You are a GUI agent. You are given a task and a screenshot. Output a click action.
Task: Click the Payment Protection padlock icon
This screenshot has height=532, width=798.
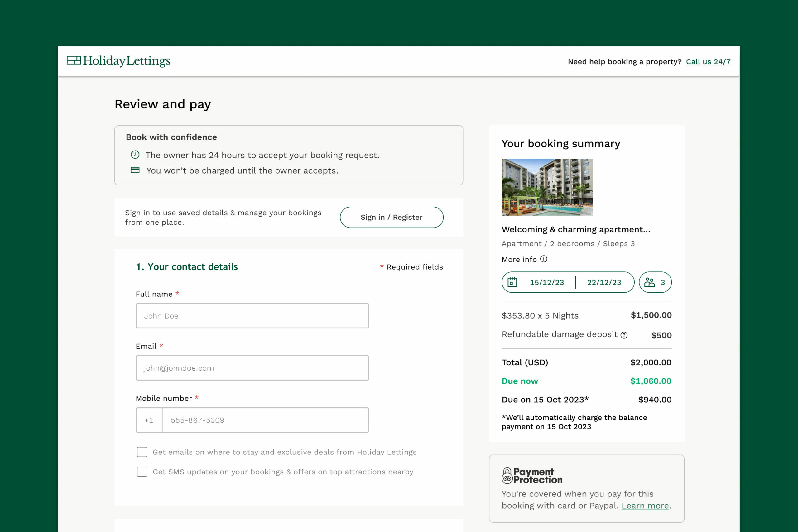pos(507,476)
